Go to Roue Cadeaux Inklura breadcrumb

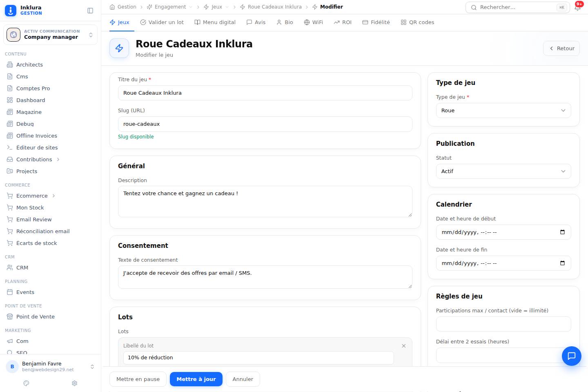(x=271, y=7)
